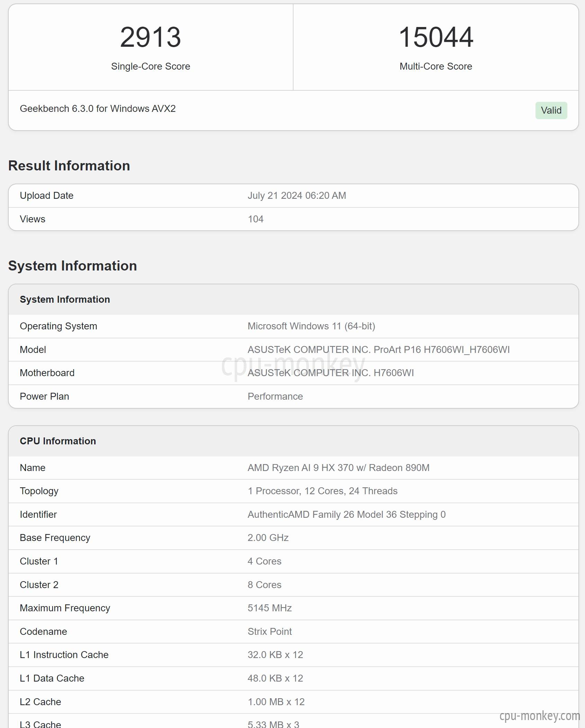Select the 1.00 MB x 12 value
This screenshot has height=728, width=585.
coord(276,702)
